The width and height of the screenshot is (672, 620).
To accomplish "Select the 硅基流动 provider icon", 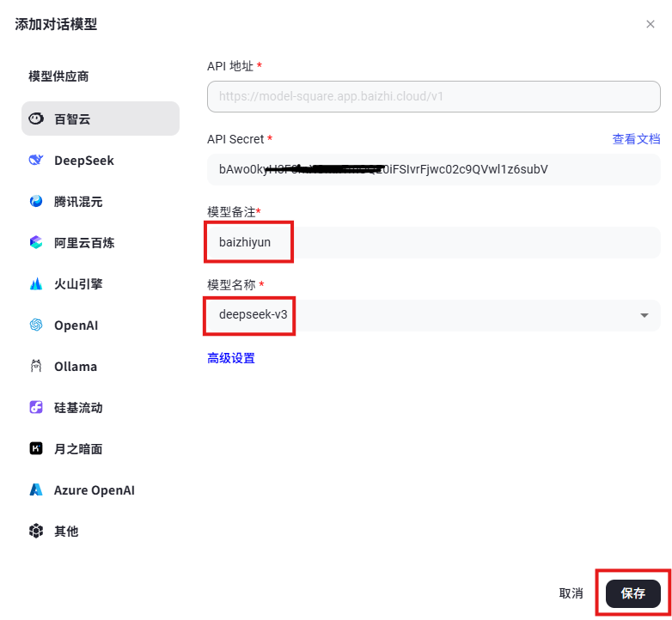I will point(36,407).
